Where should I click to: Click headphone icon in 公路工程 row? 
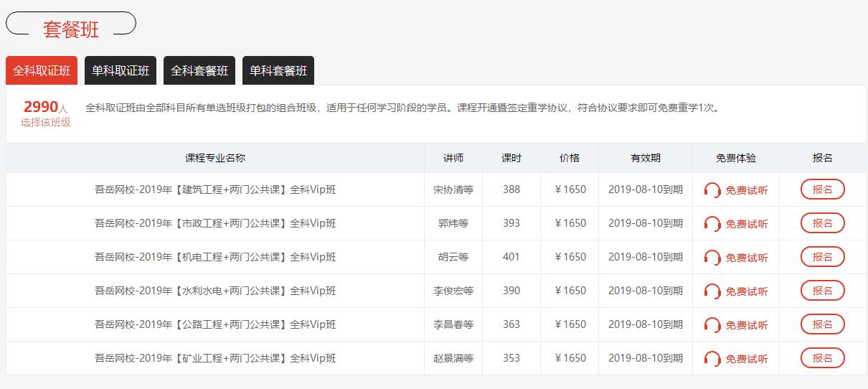tap(712, 325)
